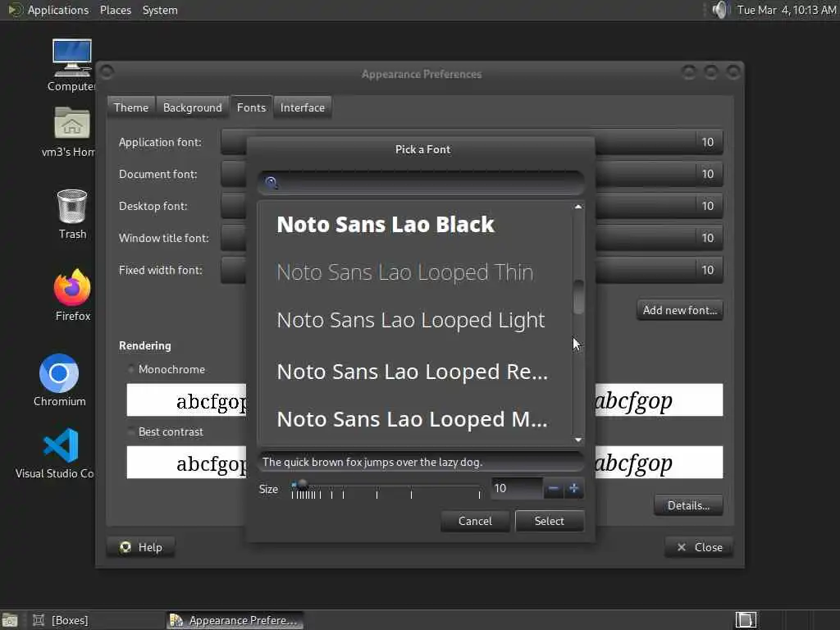Click the Boxes taskbar entry
Viewport: 840px width, 630px height.
[x=97, y=620]
